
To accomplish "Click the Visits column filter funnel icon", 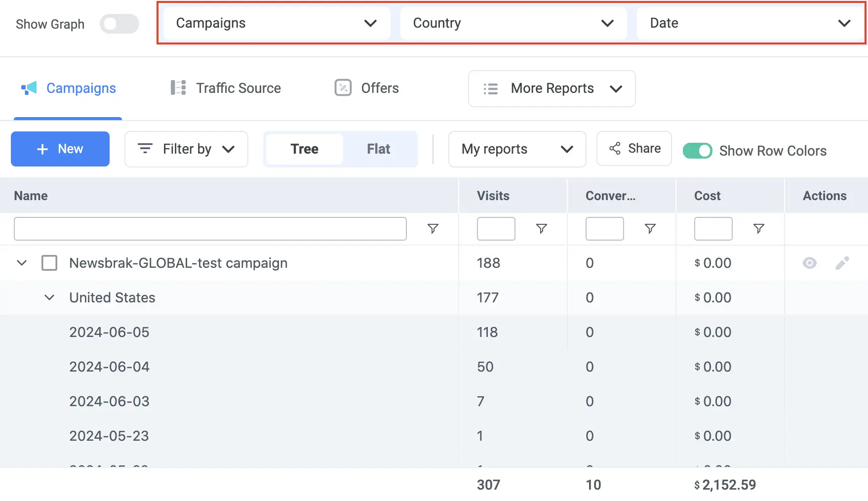I will point(541,229).
